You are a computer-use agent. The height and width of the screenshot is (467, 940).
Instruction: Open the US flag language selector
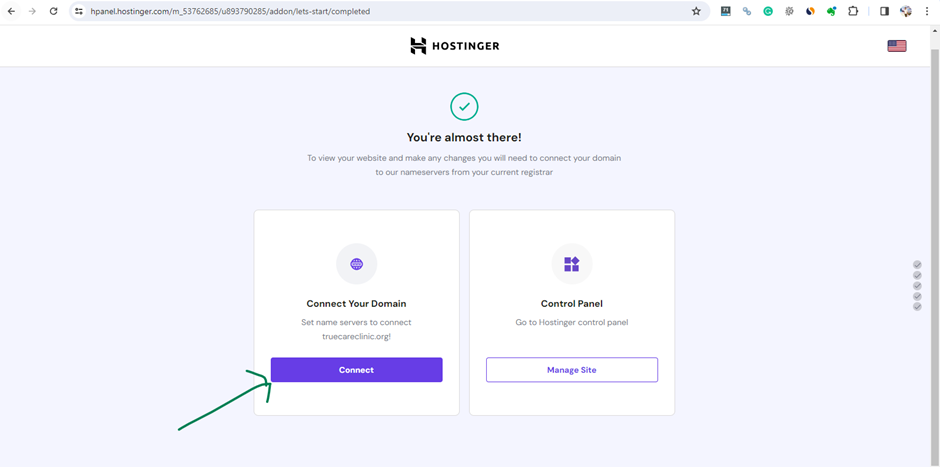pyautogui.click(x=897, y=46)
